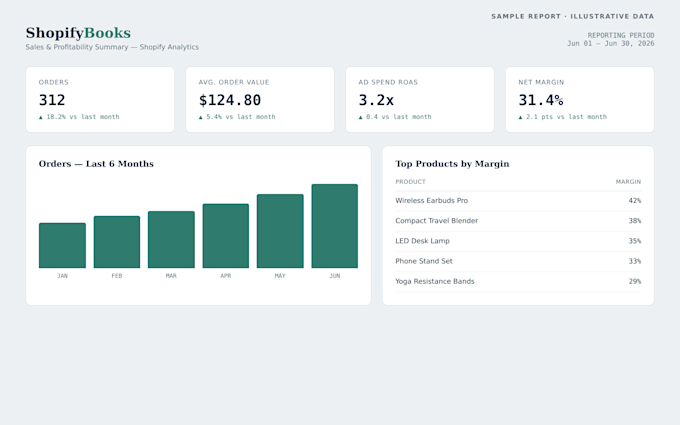Select '18.2% vs last month' change text
The height and width of the screenshot is (425, 680).
tap(82, 117)
